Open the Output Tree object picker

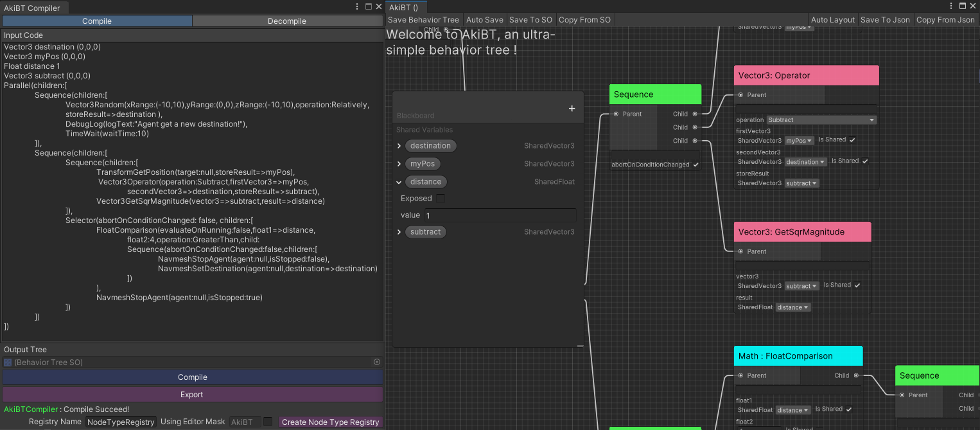[x=377, y=363]
